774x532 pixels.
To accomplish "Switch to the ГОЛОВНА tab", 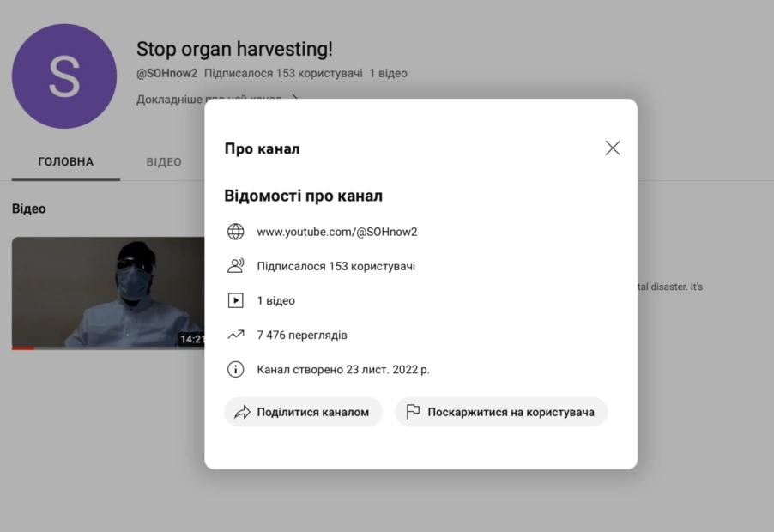I will coord(66,162).
